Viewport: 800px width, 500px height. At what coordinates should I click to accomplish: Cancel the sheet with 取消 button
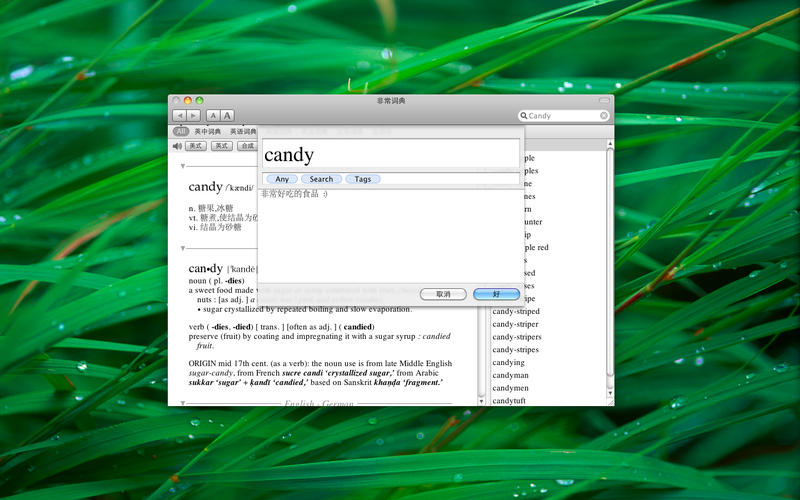point(443,294)
